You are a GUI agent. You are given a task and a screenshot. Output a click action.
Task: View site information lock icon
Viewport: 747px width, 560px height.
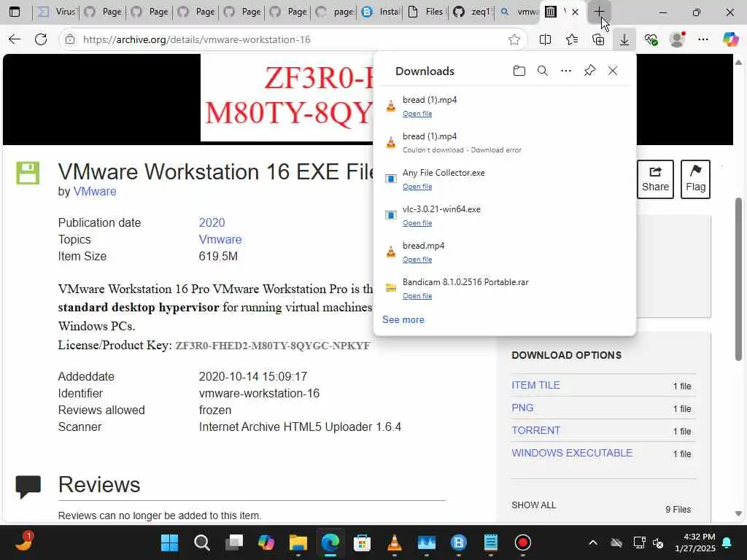70,39
